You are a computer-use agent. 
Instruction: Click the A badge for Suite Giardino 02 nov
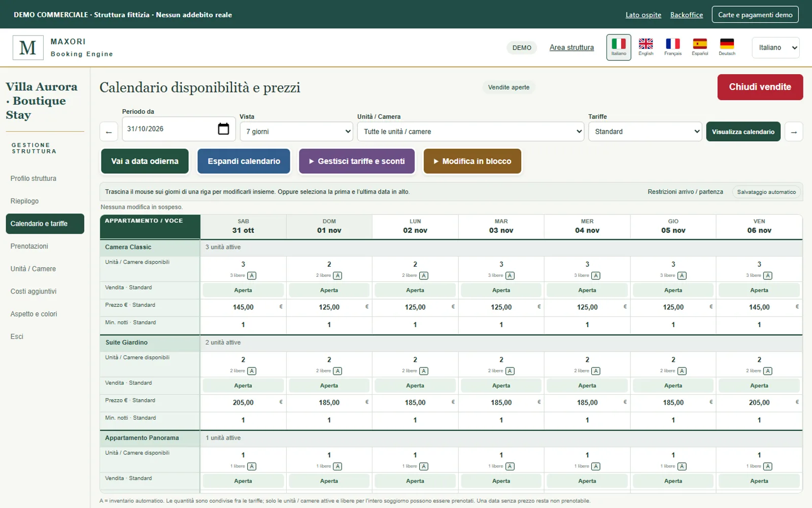click(424, 371)
